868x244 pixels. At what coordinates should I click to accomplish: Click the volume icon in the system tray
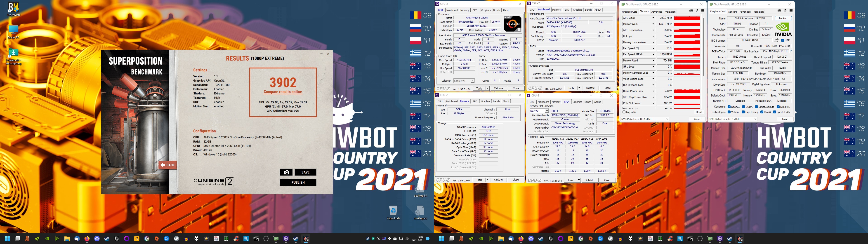[x=407, y=239]
